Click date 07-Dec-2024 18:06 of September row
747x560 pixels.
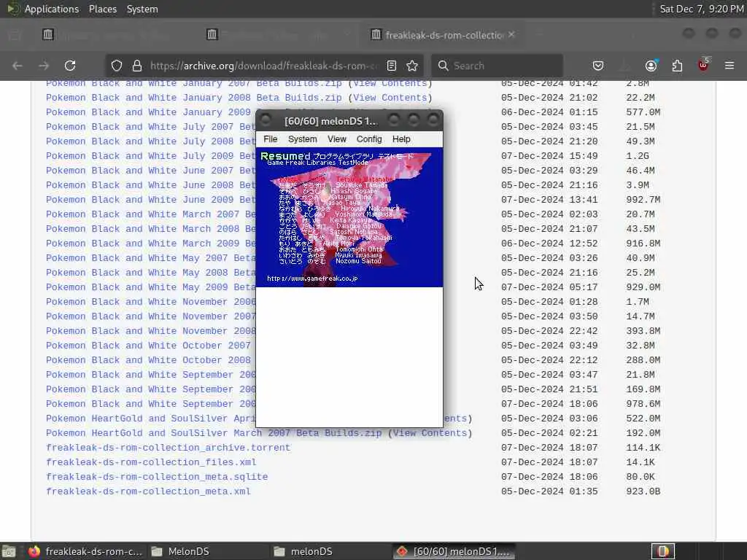coord(549,404)
